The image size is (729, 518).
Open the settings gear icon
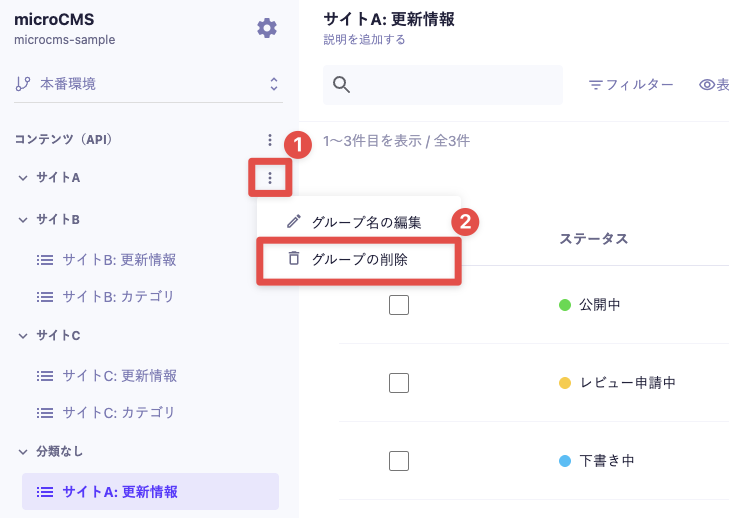coord(267,28)
